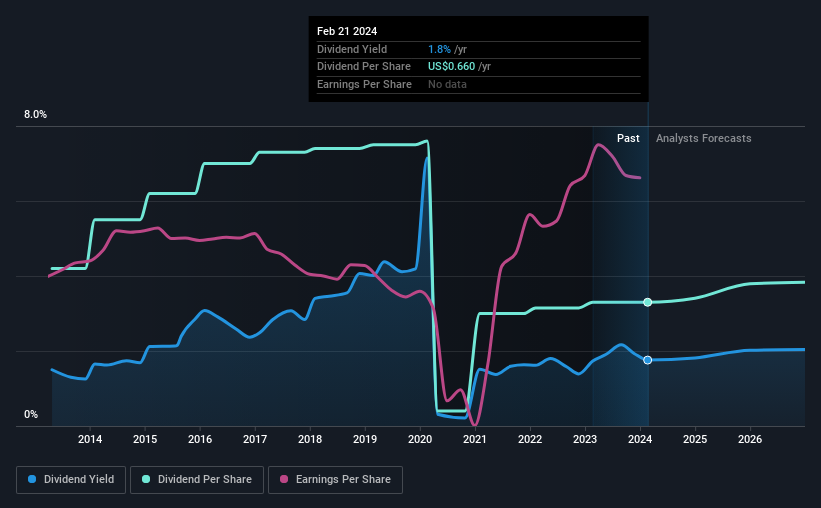Click the teal Dividend Per Share legend dot

(146, 479)
